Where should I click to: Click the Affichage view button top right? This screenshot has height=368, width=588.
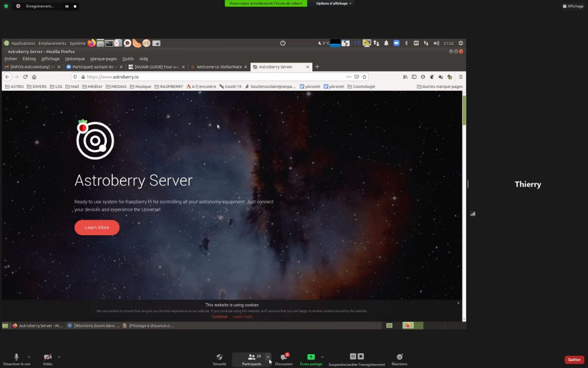click(x=573, y=6)
